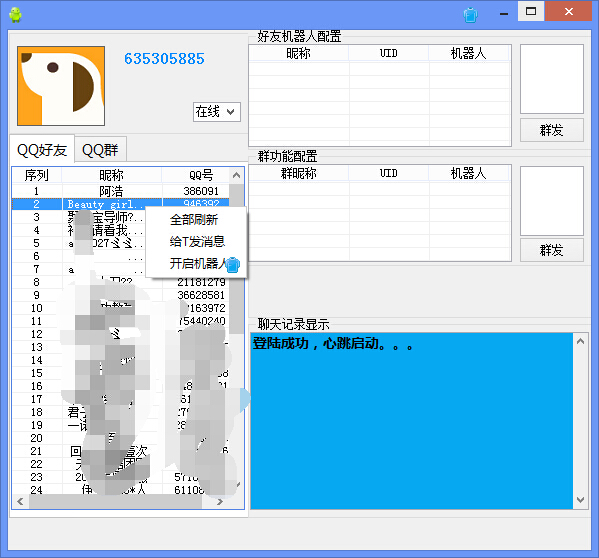Switch to the QQ好友 tab
Screen dimensions: 599x558
click(x=42, y=150)
